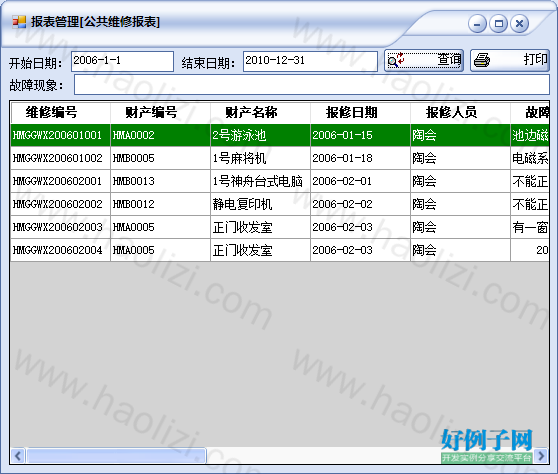This screenshot has width=558, height=474.
Task: Click cell HMB0012
Action: (x=160, y=204)
